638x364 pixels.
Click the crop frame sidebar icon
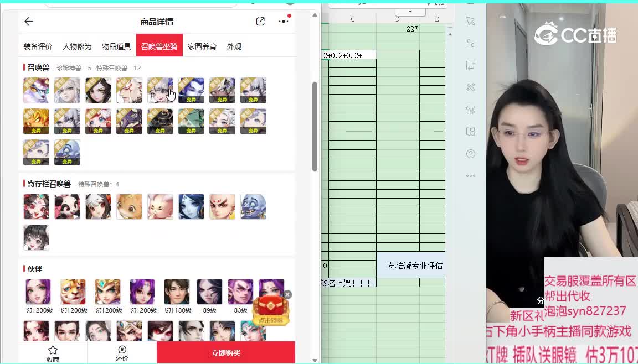point(471,65)
